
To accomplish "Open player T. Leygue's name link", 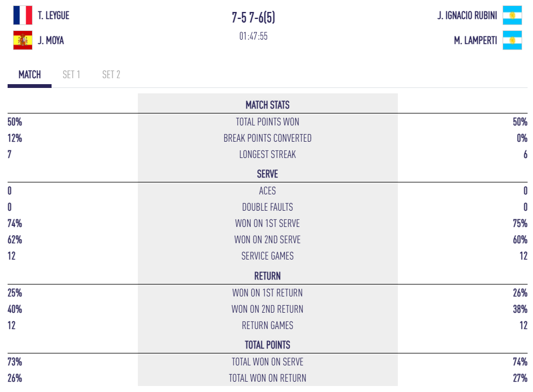I will pyautogui.click(x=54, y=16).
